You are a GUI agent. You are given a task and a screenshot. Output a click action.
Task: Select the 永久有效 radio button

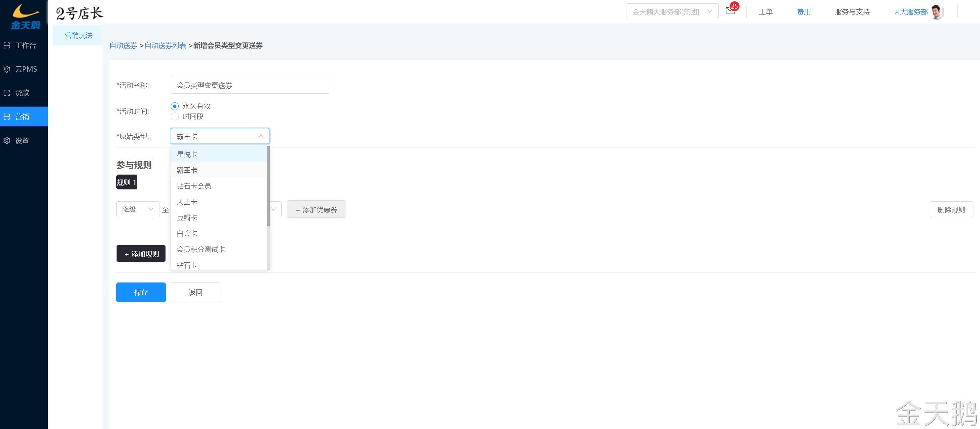point(175,106)
